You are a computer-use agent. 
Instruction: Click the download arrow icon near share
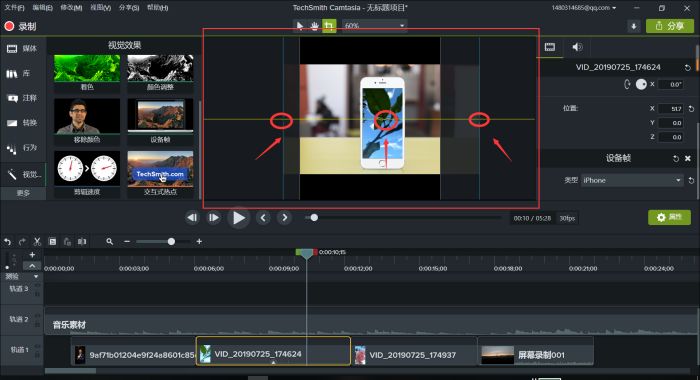tap(633, 26)
